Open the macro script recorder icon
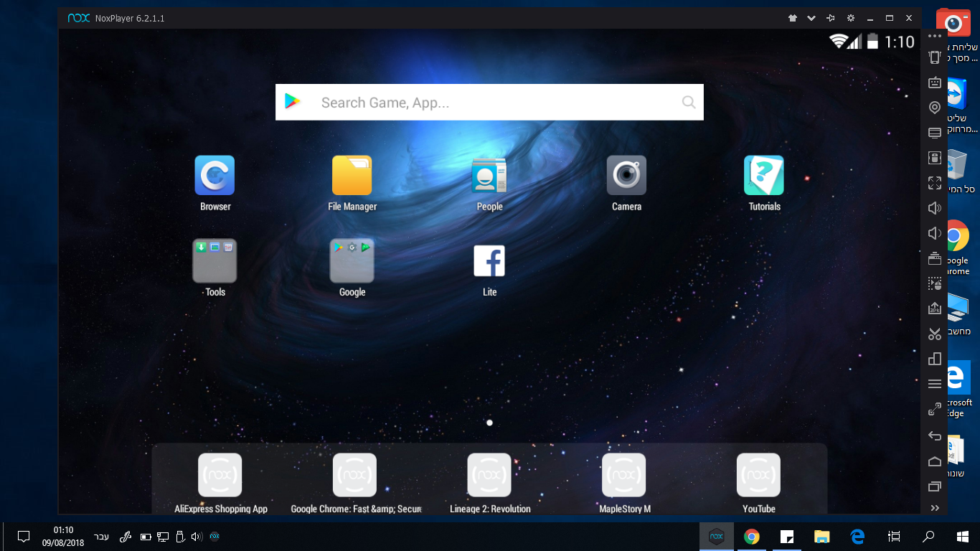The width and height of the screenshot is (980, 551). pyautogui.click(x=934, y=283)
